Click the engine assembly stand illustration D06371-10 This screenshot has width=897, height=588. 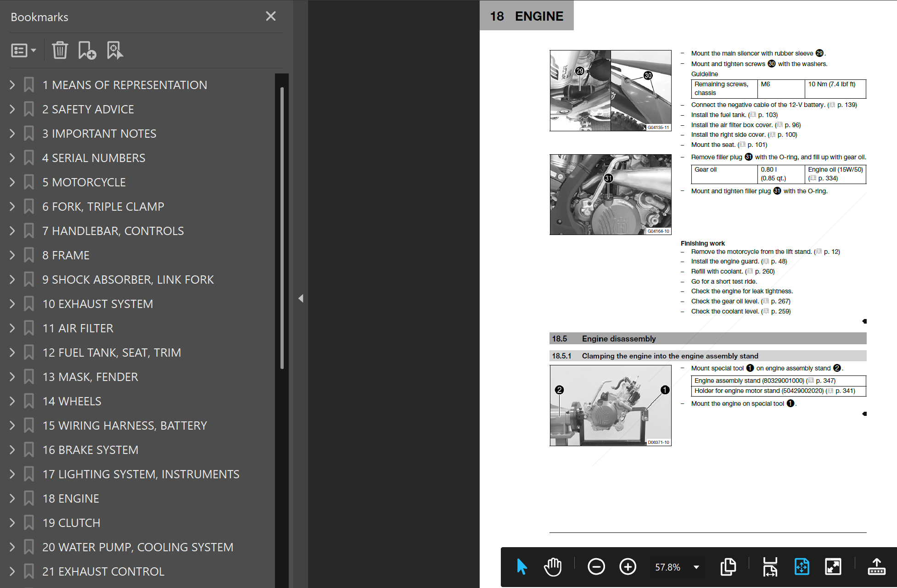click(611, 405)
